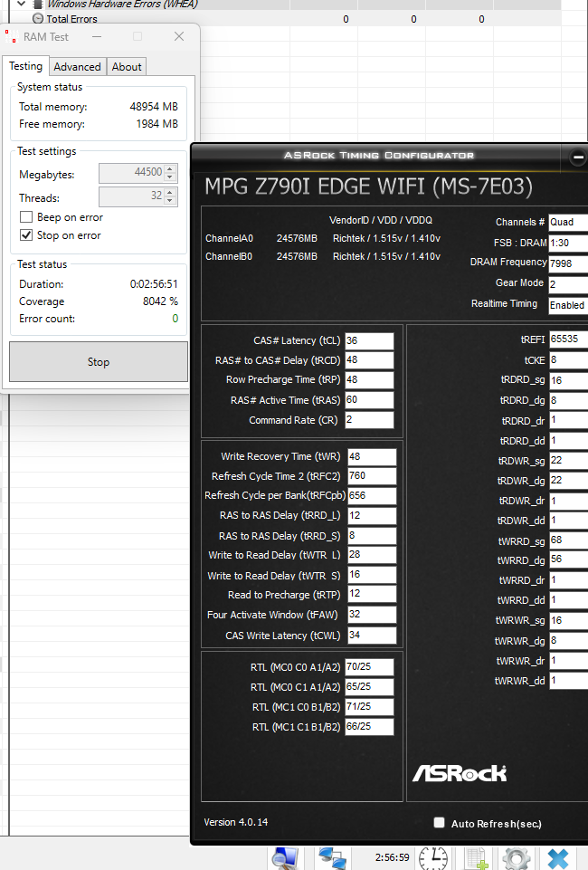Click the clock icon in the HWiNFO toolbar

coord(433,858)
